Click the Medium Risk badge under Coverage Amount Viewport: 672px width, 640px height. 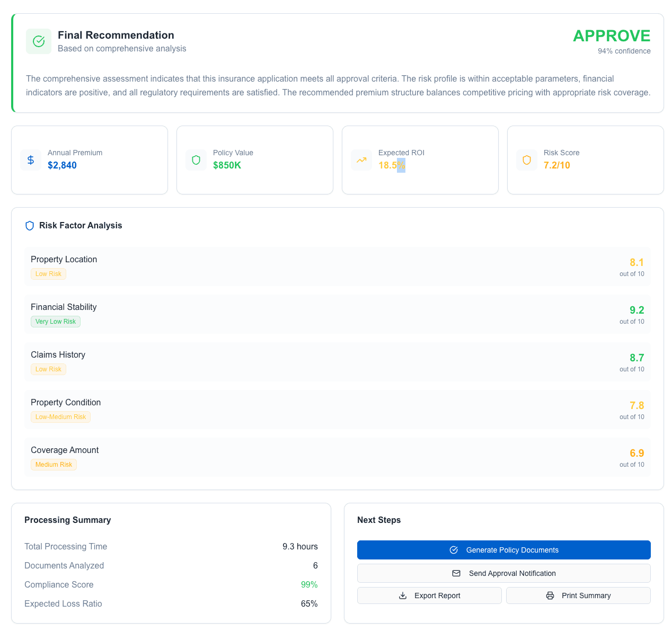tap(54, 465)
